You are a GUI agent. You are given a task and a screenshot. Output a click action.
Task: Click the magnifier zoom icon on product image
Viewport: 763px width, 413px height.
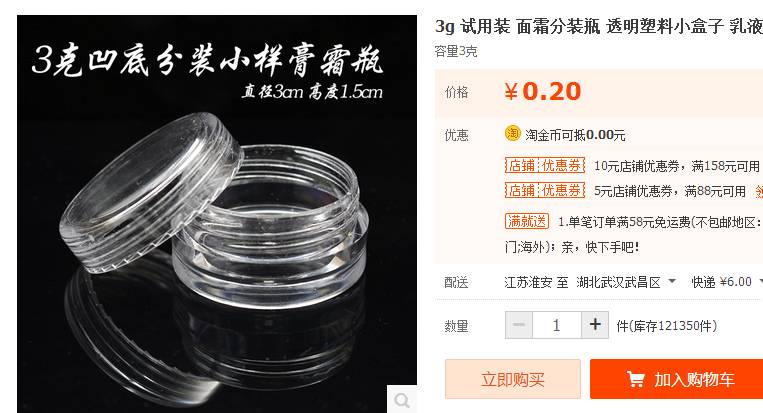pos(402,400)
